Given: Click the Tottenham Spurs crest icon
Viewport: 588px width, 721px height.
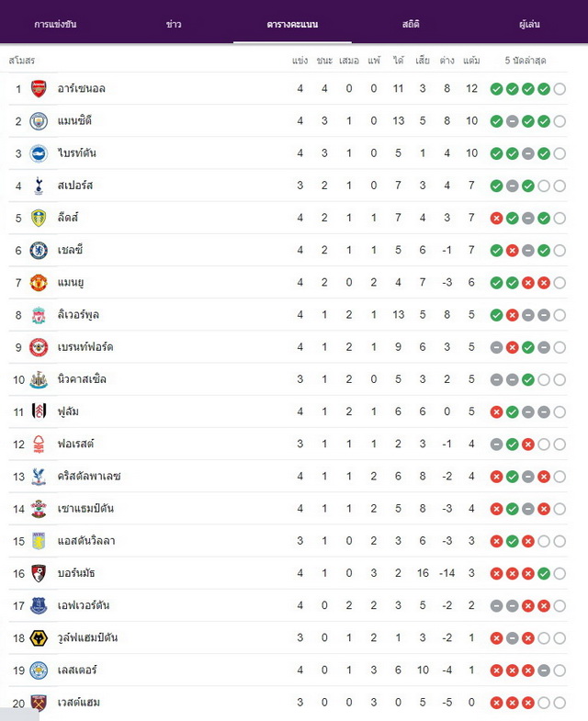Looking at the screenshot, I should point(39,186).
